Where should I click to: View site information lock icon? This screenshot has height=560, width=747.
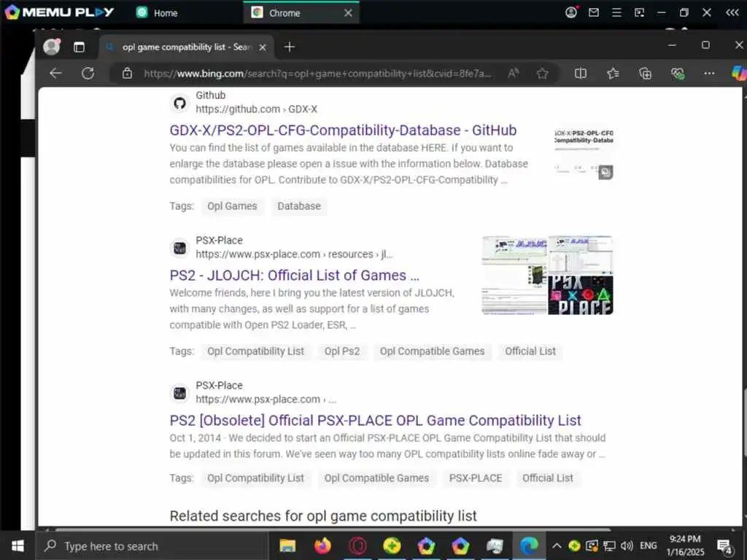tap(127, 74)
